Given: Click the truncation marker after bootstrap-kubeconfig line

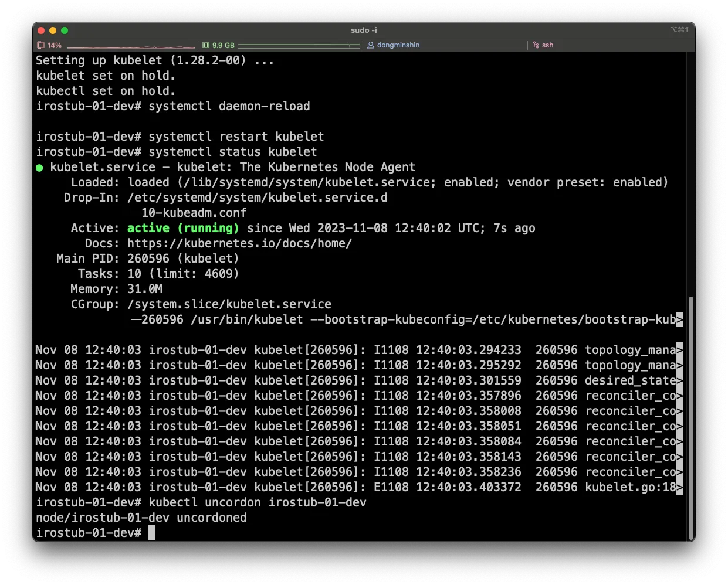Looking at the screenshot, I should (680, 319).
